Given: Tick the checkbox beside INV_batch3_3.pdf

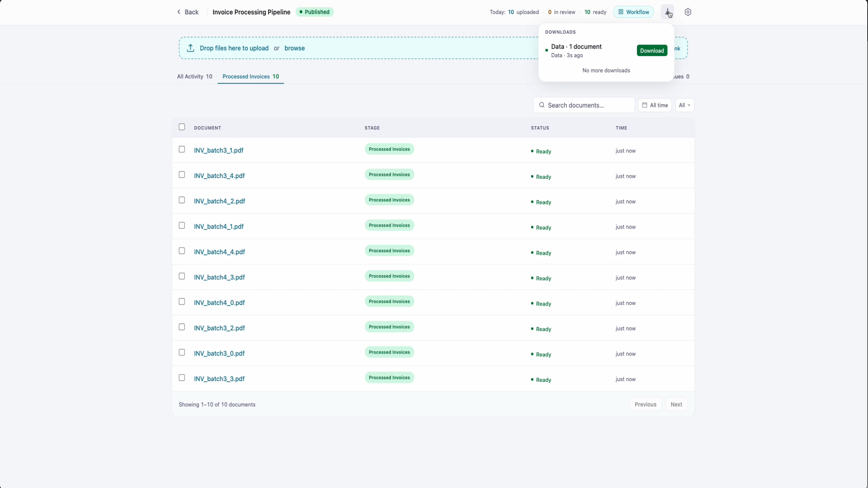Looking at the screenshot, I should [x=182, y=378].
